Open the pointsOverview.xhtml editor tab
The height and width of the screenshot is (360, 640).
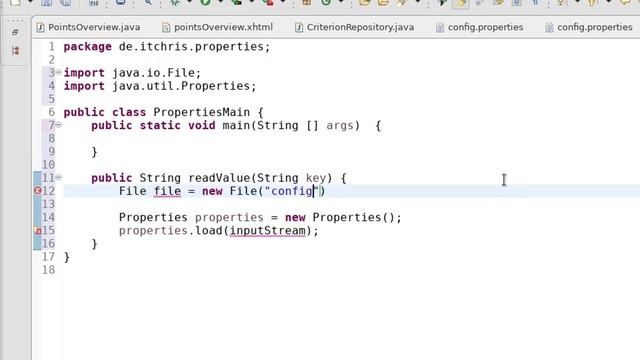coord(217,27)
